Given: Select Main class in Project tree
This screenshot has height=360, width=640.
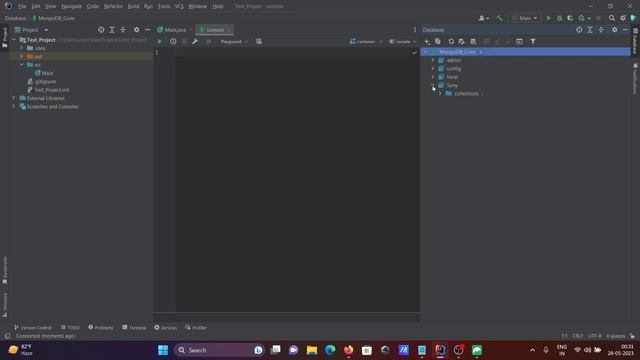Looking at the screenshot, I should pyautogui.click(x=47, y=73).
